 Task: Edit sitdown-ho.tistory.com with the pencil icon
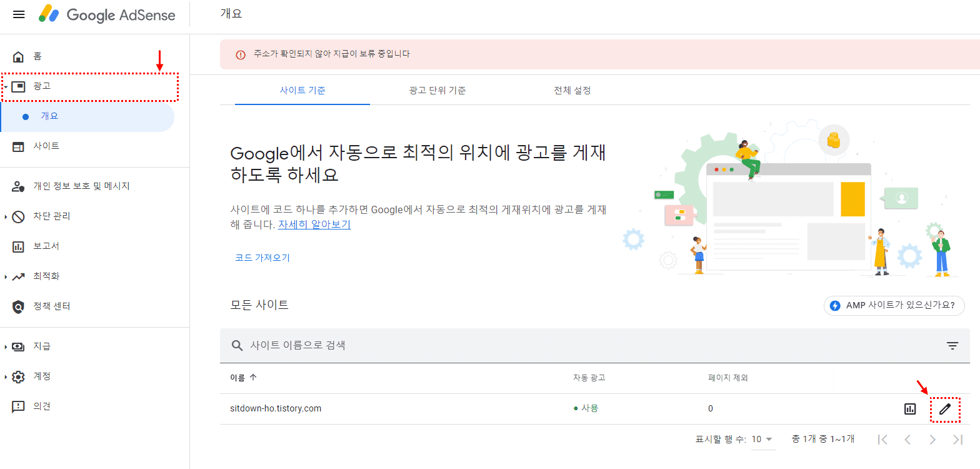click(x=945, y=409)
